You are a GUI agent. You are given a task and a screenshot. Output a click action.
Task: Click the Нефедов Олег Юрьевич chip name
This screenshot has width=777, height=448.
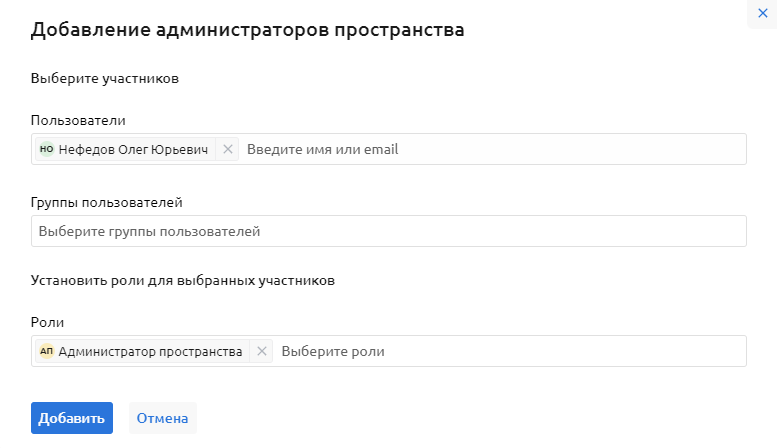[134, 149]
